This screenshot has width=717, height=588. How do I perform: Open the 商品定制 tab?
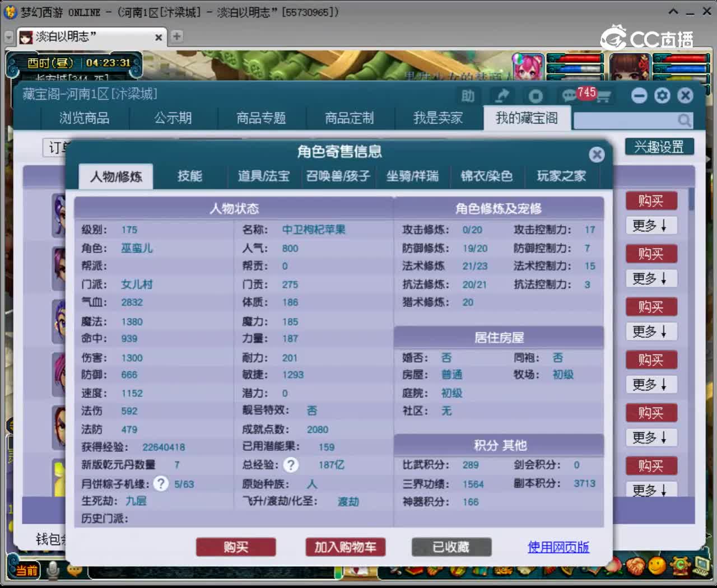click(x=350, y=118)
